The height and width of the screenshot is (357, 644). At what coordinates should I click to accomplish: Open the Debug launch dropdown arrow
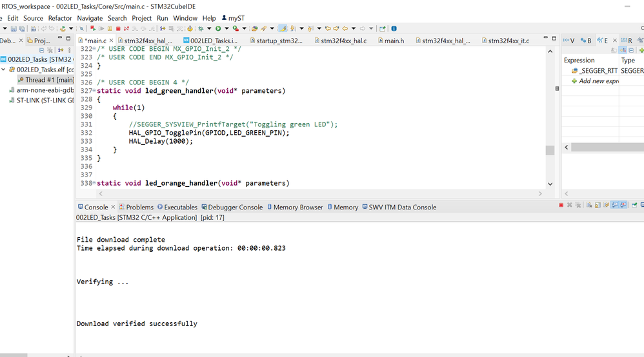210,29
